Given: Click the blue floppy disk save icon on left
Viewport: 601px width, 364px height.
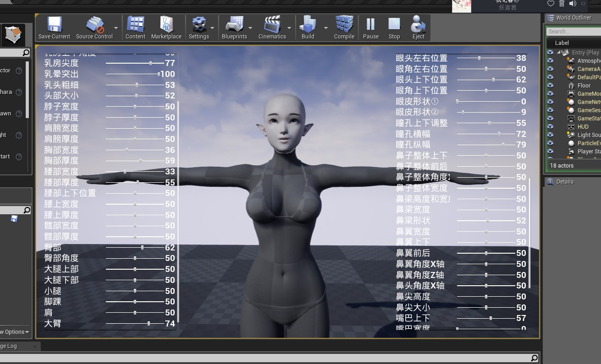Looking at the screenshot, I should (14, 219).
